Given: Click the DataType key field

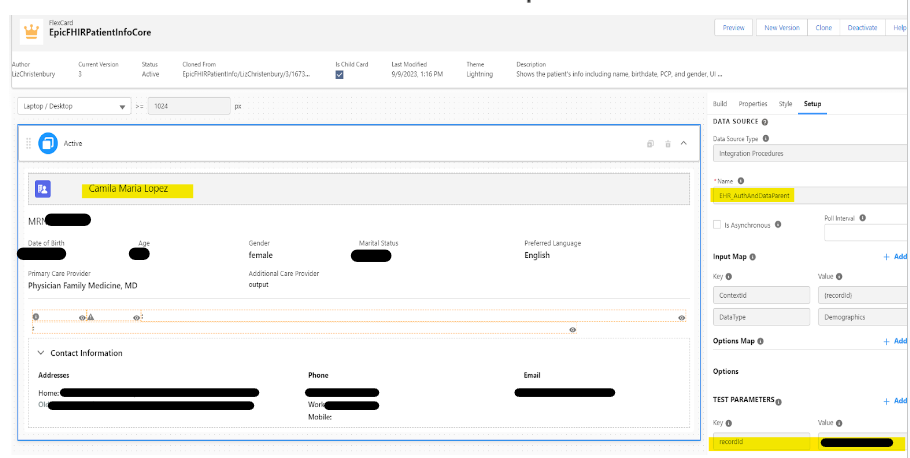Looking at the screenshot, I should coord(761,317).
